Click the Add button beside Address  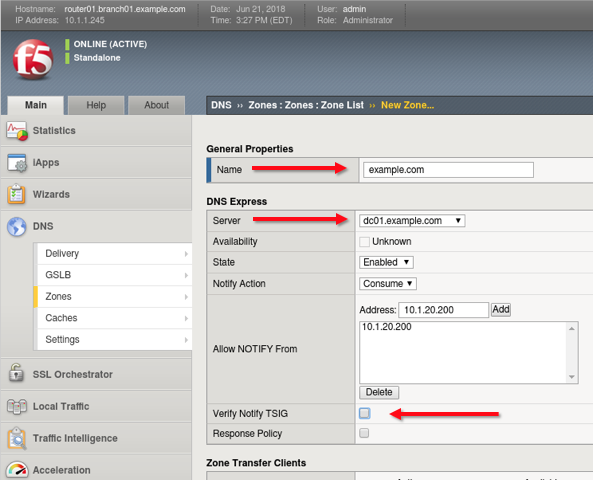[x=501, y=309]
